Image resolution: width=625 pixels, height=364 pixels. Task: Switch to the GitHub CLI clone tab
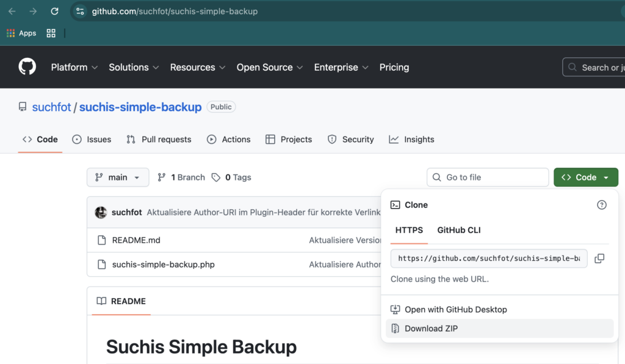[458, 230]
